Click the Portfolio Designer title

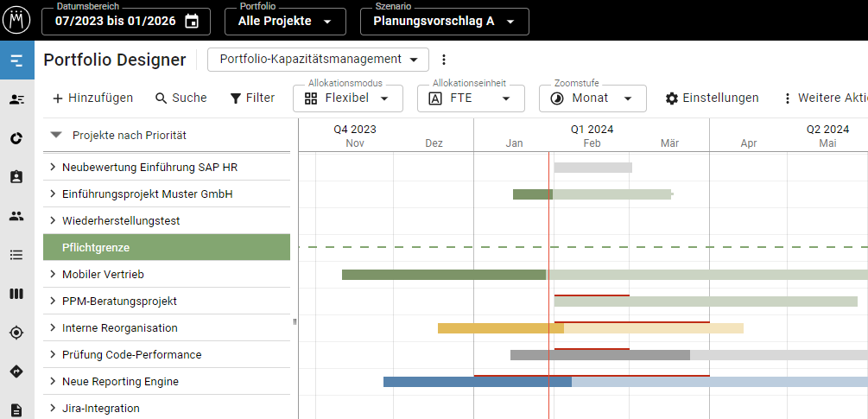click(115, 60)
